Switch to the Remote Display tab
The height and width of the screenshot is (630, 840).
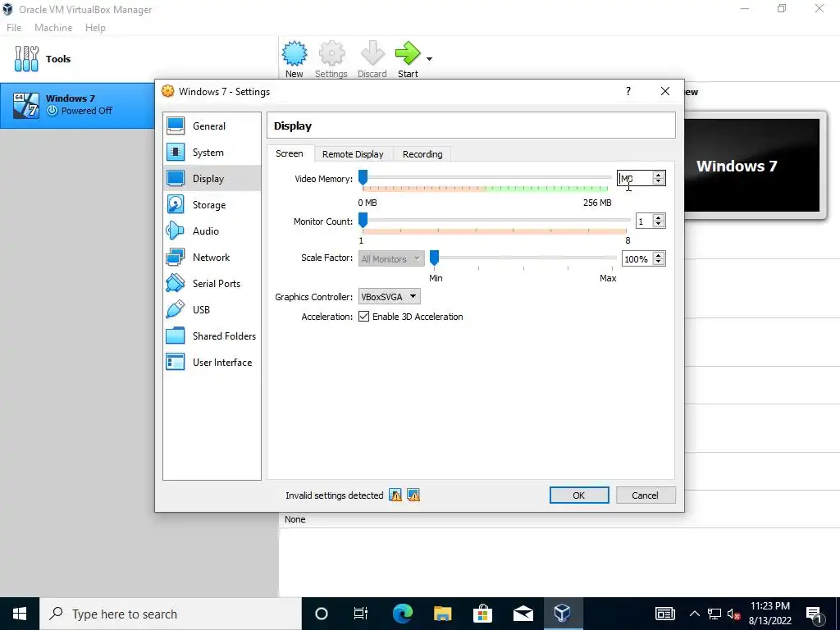tap(353, 154)
